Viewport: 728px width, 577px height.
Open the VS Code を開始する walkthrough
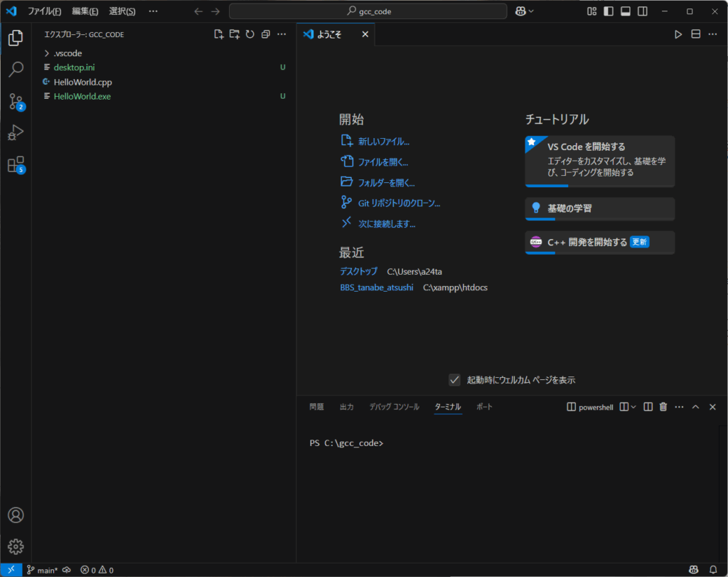[x=600, y=162]
